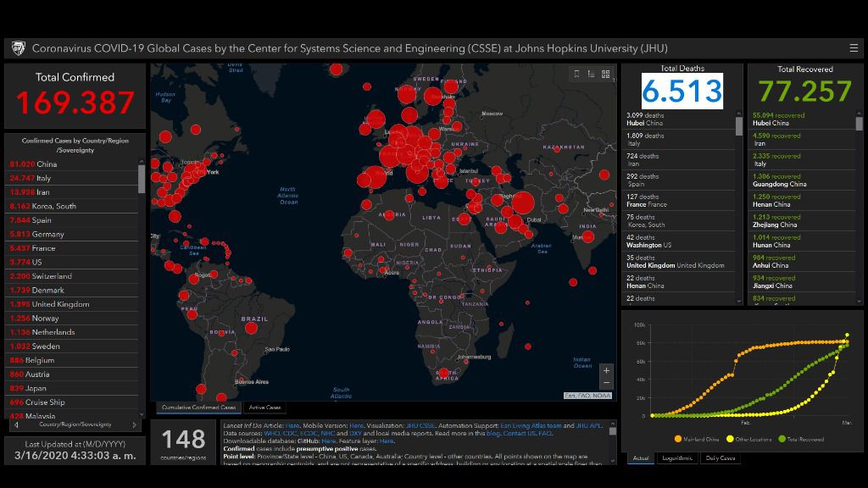This screenshot has height=488, width=868.
Task: Open the FAQ link
Action: click(545, 433)
